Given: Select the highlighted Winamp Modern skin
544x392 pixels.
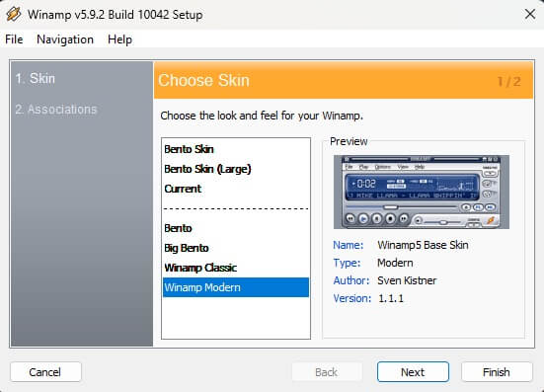Looking at the screenshot, I should (x=236, y=287).
